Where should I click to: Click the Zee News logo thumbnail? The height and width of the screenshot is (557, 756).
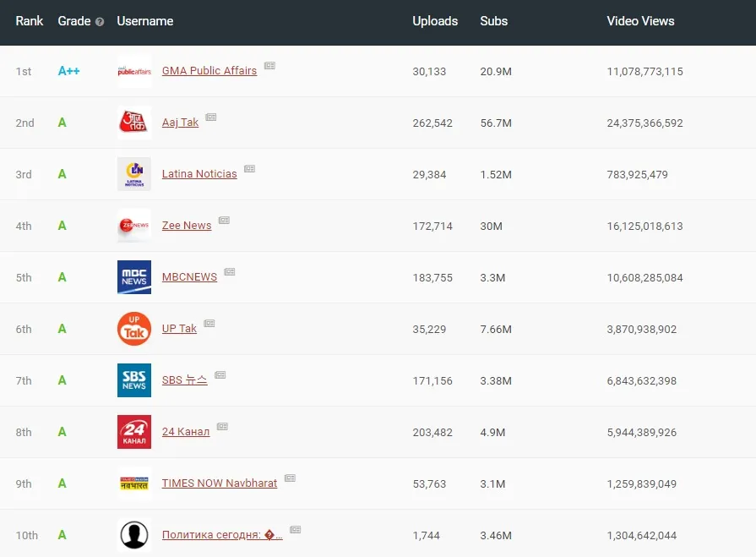pos(134,226)
